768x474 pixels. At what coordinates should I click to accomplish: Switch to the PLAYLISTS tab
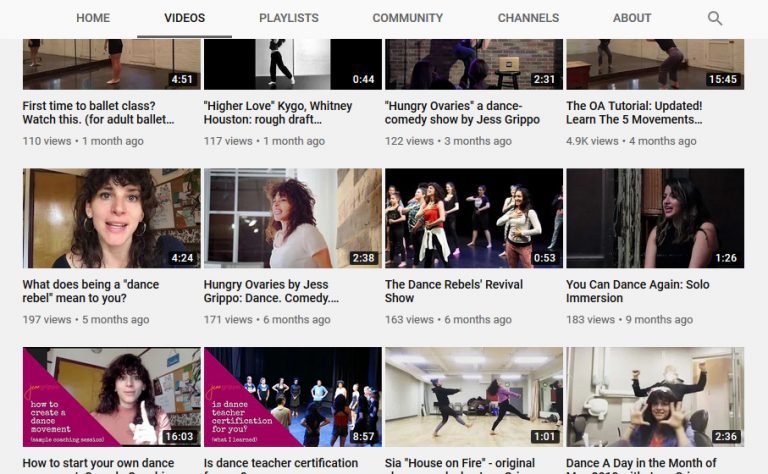288,18
